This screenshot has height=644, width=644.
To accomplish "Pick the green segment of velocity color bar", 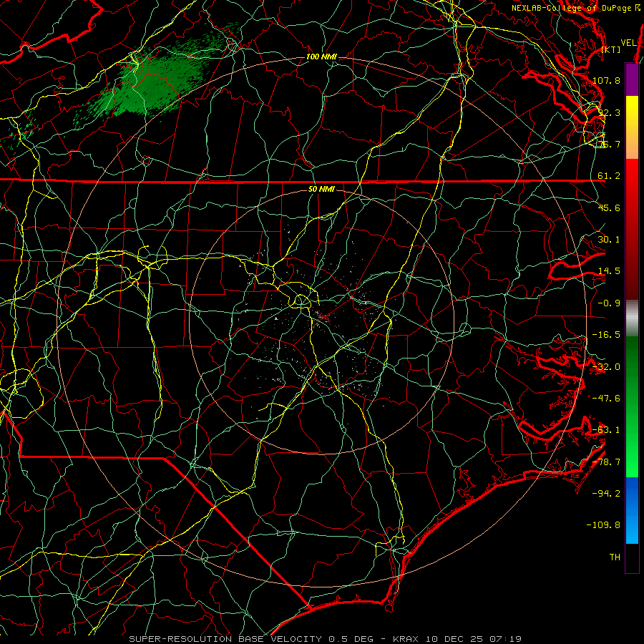I will tap(632, 406).
